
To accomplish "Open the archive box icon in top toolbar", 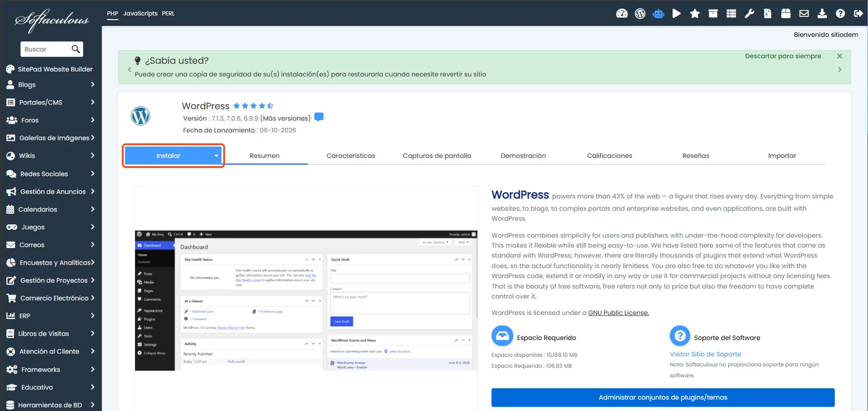I will click(x=713, y=14).
